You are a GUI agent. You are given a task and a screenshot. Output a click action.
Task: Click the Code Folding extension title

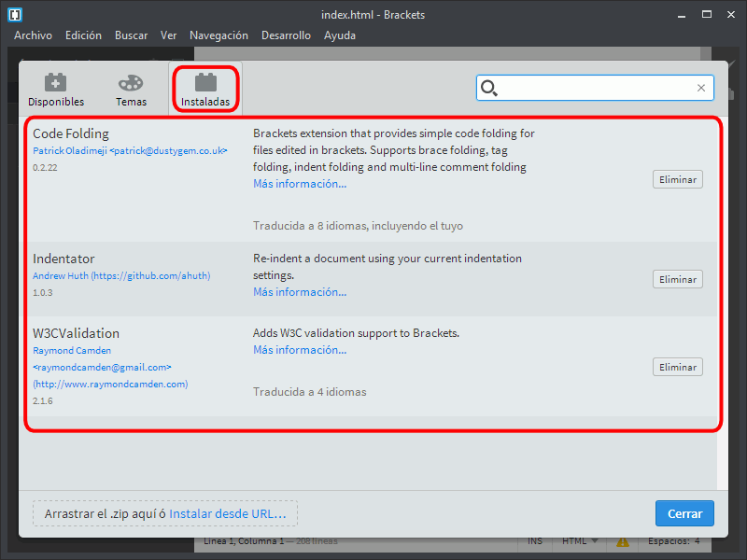pos(71,133)
